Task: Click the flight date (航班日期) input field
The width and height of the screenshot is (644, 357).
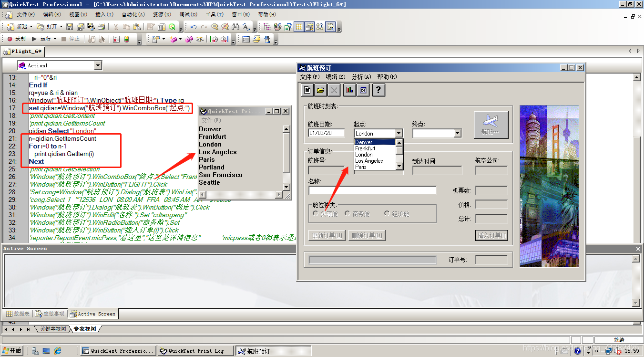Action: 327,133
